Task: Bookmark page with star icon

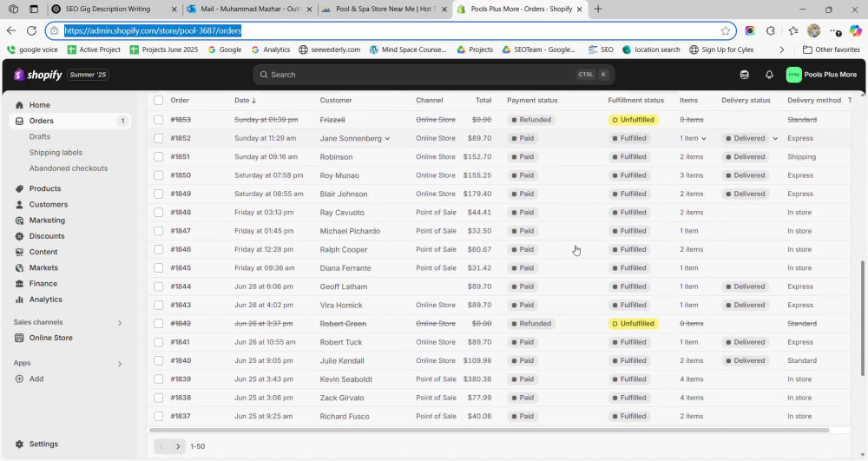Action: pos(725,31)
